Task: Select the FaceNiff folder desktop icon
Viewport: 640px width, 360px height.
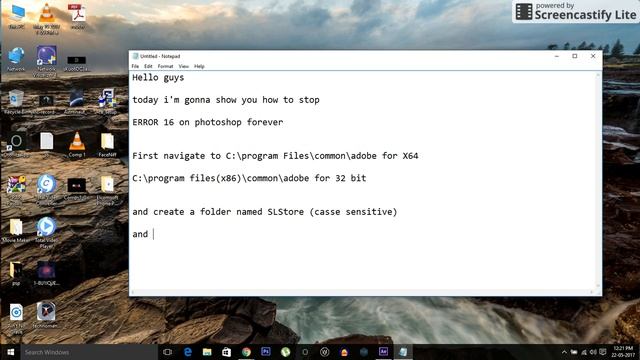Action: click(x=107, y=145)
